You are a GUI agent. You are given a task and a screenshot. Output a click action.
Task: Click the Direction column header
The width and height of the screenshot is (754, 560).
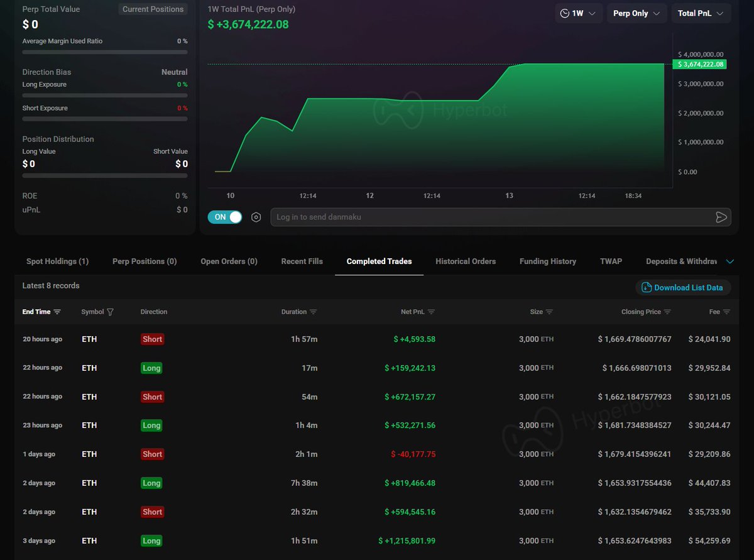pyautogui.click(x=154, y=312)
